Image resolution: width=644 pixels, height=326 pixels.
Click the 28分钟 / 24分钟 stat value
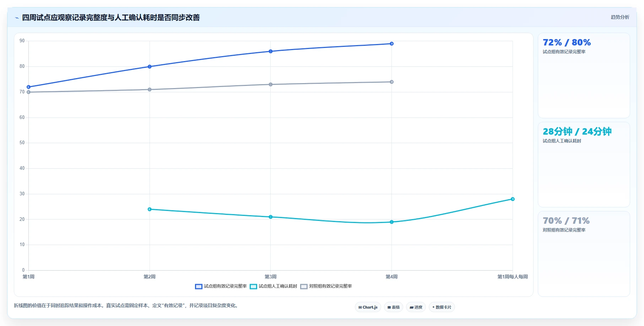tap(577, 132)
